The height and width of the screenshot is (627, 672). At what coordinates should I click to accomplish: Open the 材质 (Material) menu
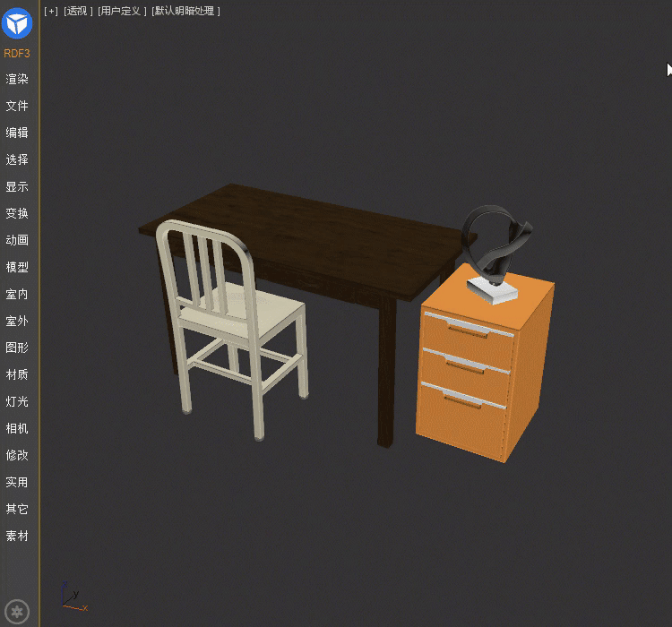(x=17, y=374)
